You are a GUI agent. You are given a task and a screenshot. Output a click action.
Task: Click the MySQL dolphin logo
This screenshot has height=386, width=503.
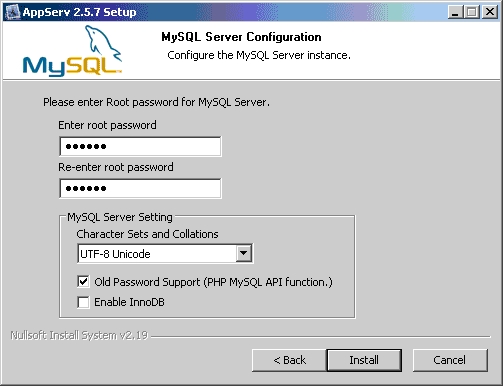[x=72, y=51]
